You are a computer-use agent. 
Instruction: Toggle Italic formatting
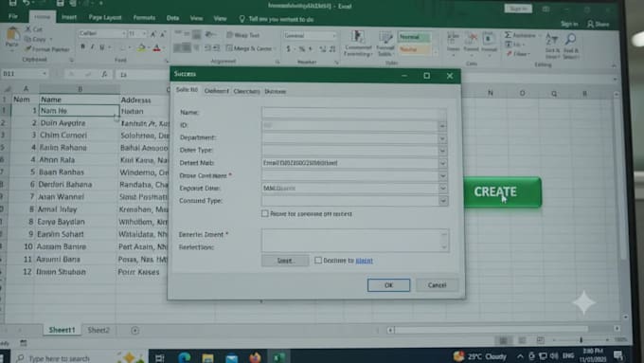click(x=93, y=47)
